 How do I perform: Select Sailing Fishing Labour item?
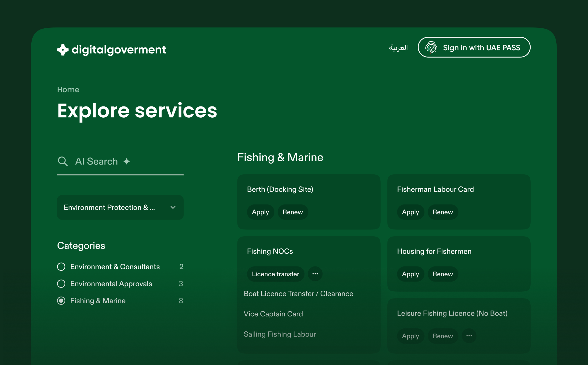[x=280, y=334]
